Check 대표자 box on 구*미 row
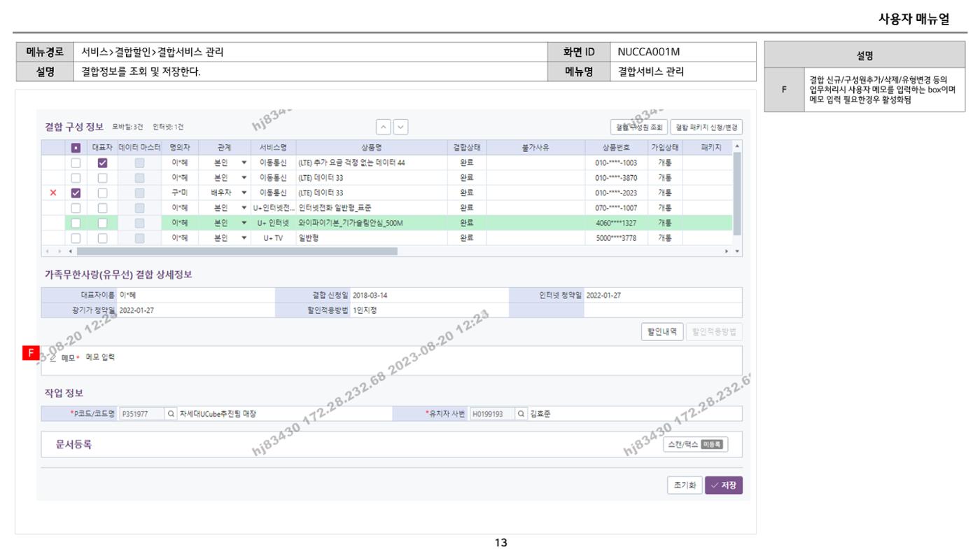 click(102, 193)
